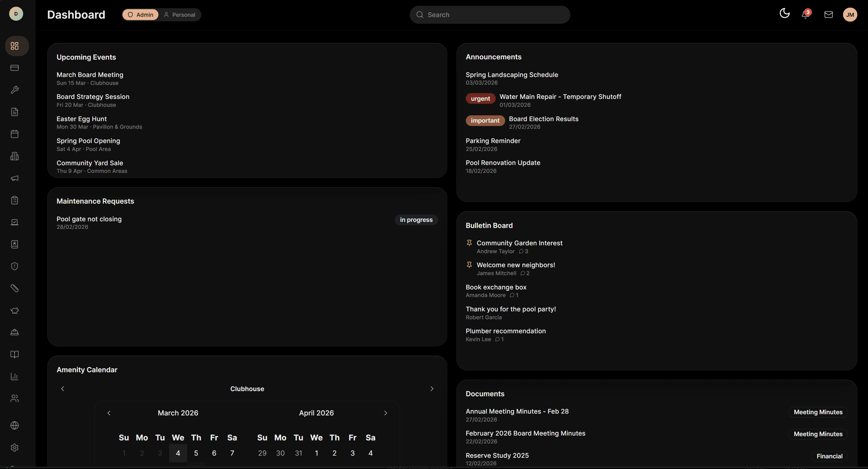
Task: Open the bar chart reports icon
Action: click(x=15, y=376)
